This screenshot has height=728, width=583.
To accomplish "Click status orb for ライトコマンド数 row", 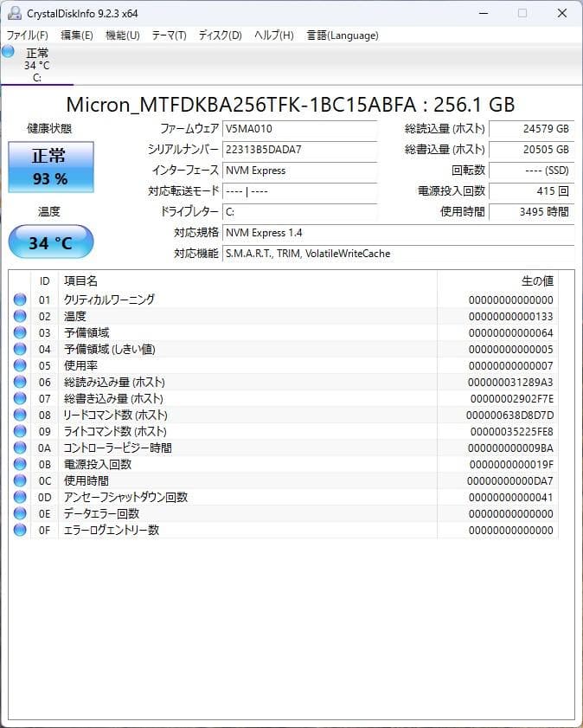I will [20, 431].
